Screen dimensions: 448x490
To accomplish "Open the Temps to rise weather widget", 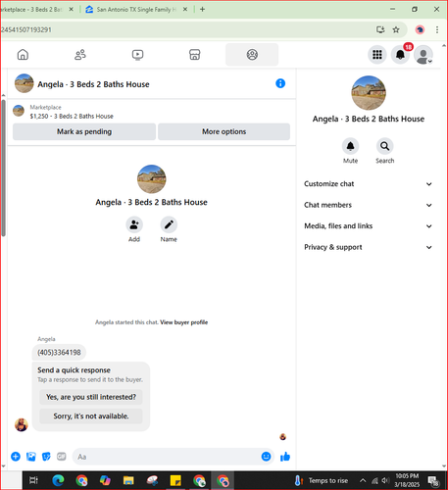I will [x=322, y=480].
